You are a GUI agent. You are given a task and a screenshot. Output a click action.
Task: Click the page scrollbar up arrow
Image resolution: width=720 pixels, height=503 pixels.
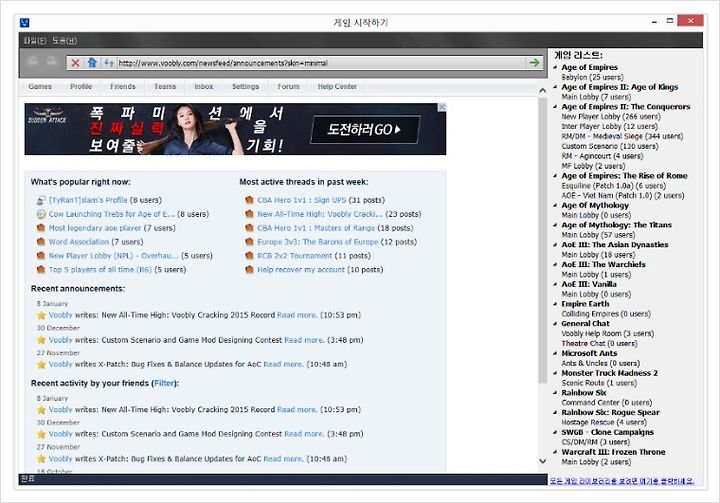click(542, 90)
